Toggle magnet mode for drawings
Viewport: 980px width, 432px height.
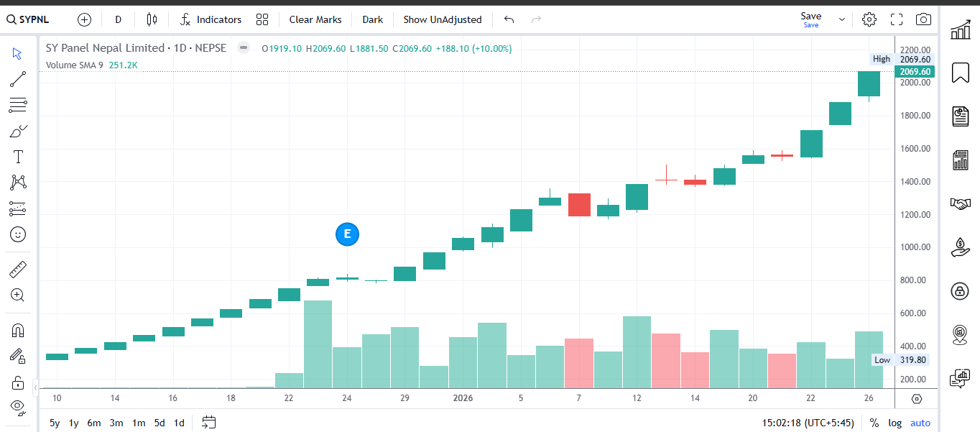click(18, 331)
